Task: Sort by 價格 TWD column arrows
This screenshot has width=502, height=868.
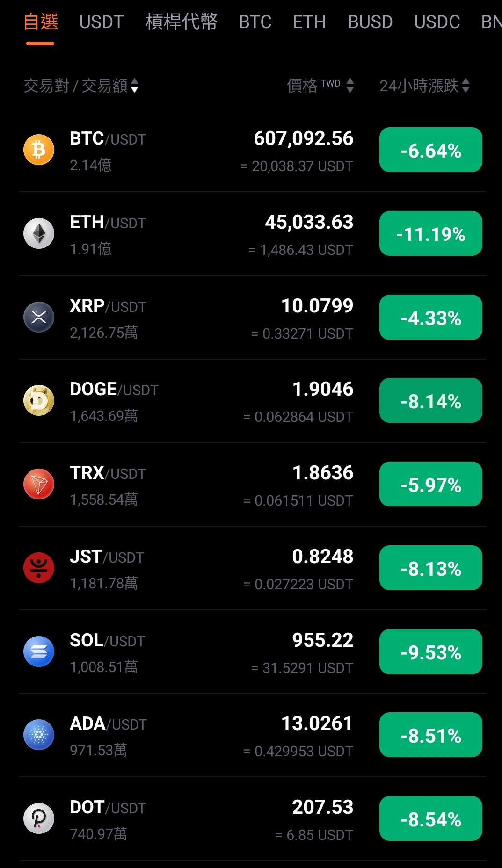Action: tap(350, 86)
